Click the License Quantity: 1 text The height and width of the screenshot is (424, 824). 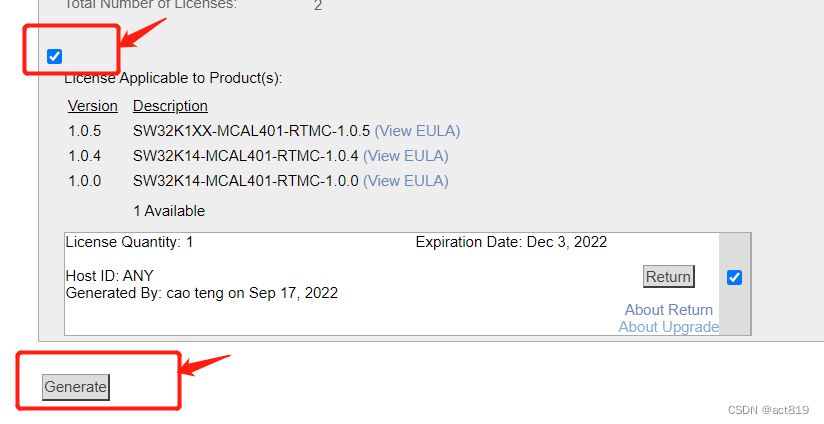pos(129,242)
